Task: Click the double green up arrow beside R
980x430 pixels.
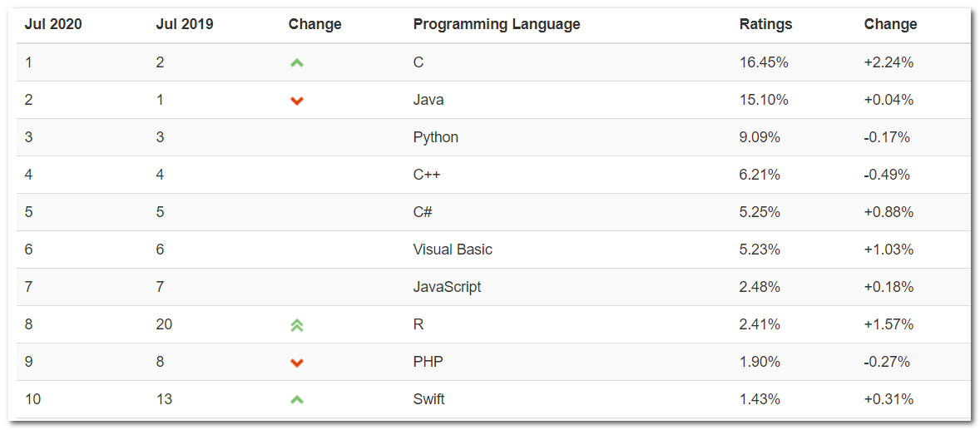Action: [x=297, y=325]
